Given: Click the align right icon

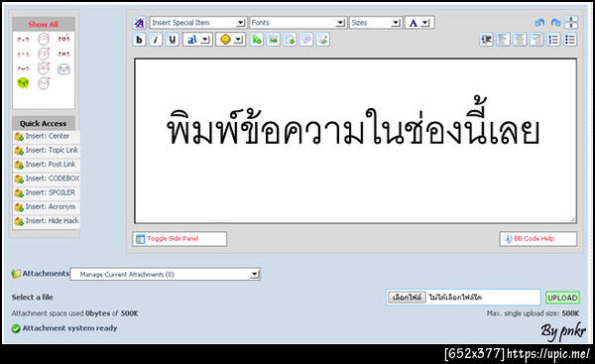Looking at the screenshot, I should pos(536,40).
